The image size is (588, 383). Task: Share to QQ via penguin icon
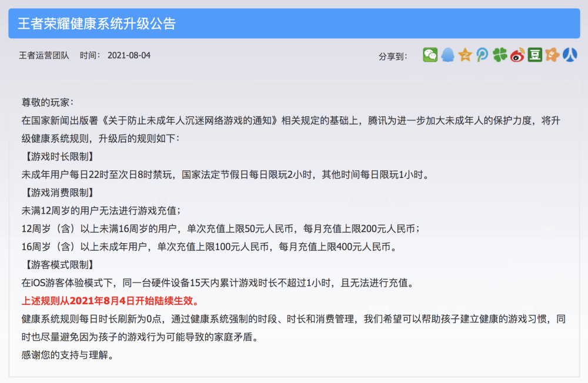point(447,55)
